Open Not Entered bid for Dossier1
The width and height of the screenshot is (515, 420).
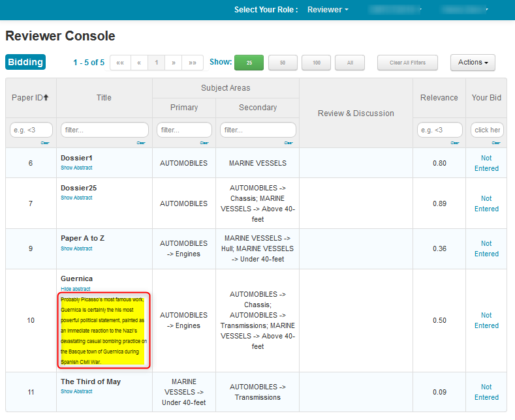(486, 163)
